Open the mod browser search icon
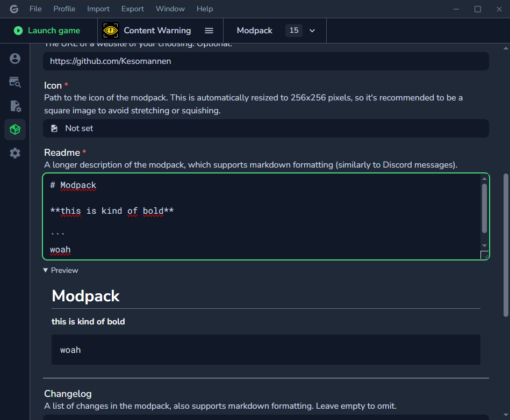Viewport: 510px width, 420px height. pos(15,82)
